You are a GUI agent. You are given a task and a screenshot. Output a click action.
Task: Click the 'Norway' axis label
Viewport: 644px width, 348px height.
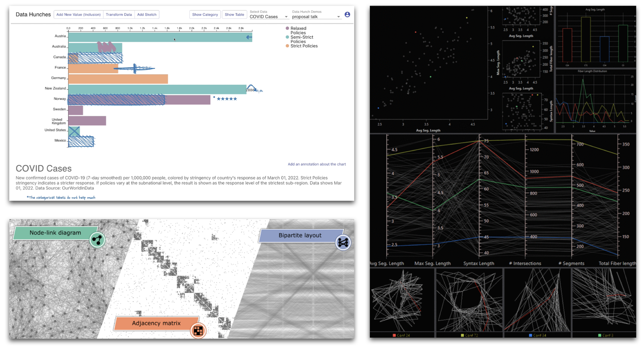click(x=60, y=99)
